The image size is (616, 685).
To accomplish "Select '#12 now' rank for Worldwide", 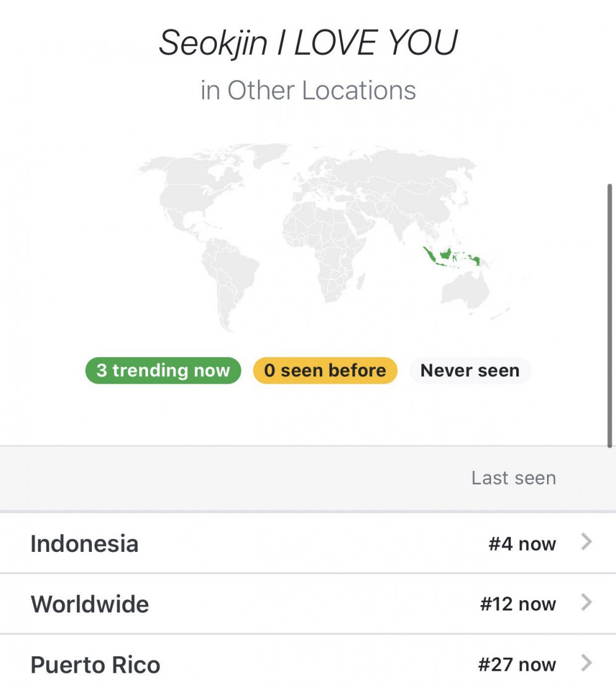I will pyautogui.click(x=518, y=605).
